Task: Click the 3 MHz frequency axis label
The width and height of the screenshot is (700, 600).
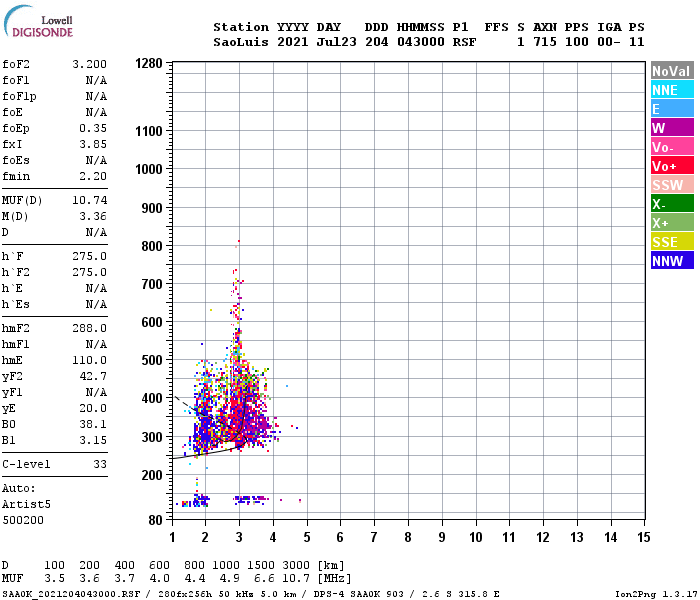Action: coord(239,537)
